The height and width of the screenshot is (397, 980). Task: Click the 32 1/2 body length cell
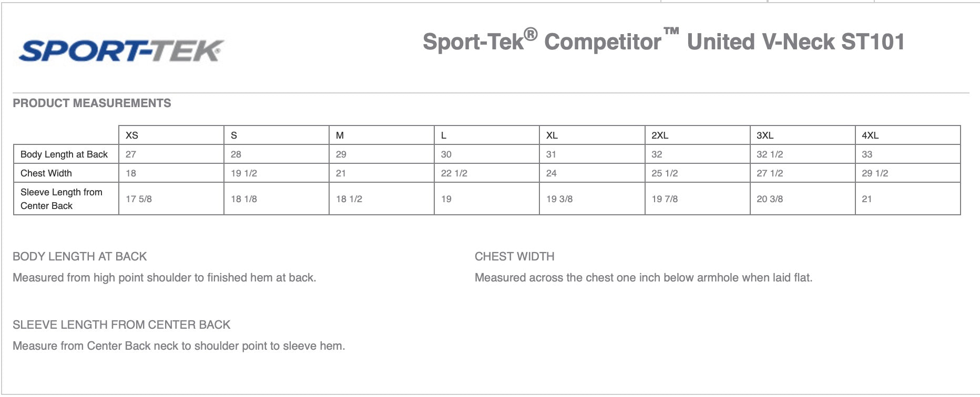pyautogui.click(x=770, y=154)
